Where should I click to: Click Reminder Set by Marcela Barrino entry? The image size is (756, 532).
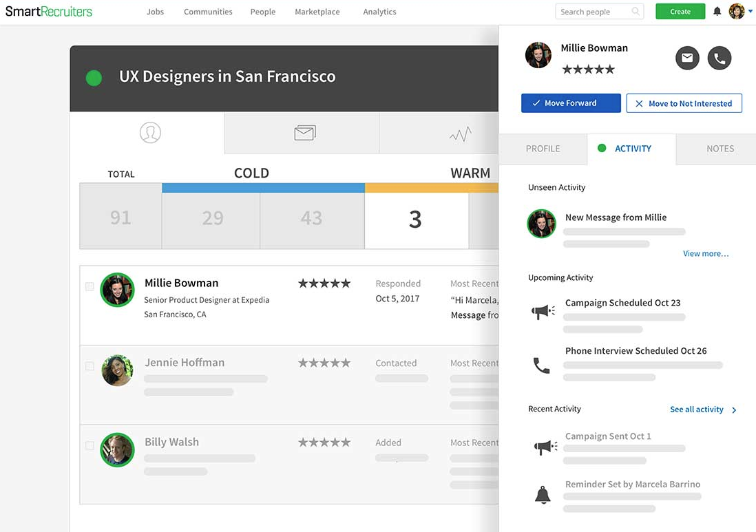point(633,485)
